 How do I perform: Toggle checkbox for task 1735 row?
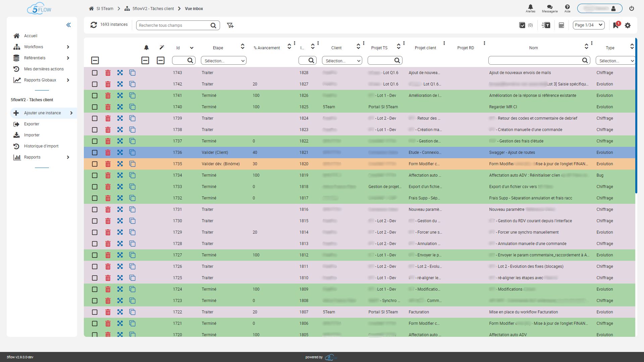point(94,164)
